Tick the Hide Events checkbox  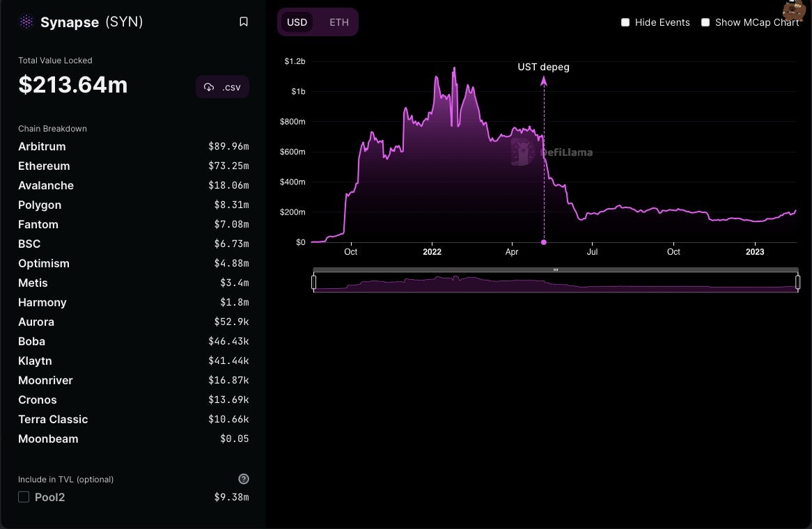point(625,22)
